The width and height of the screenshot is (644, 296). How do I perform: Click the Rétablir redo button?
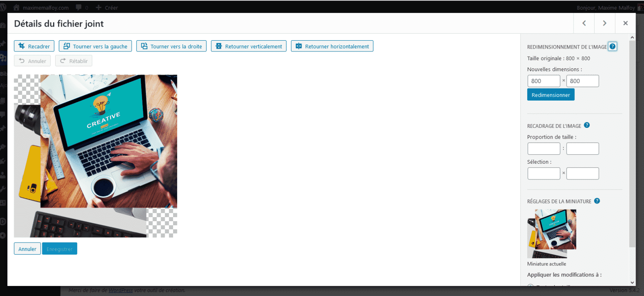click(x=74, y=61)
